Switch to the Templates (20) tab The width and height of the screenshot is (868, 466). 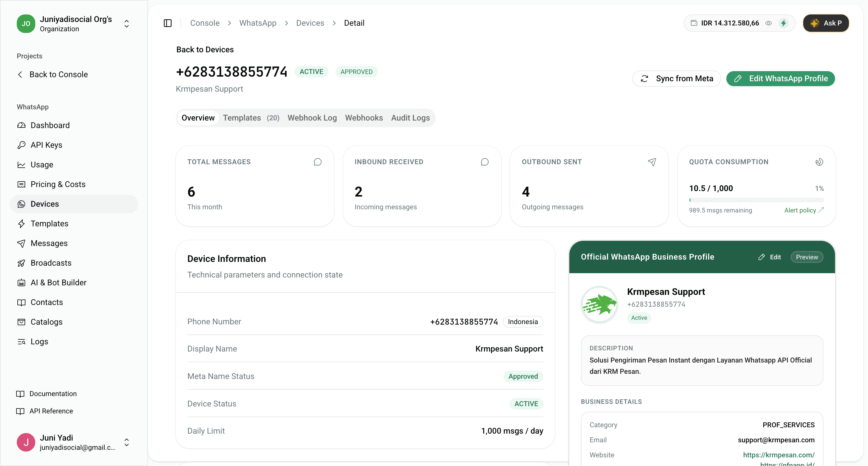click(x=251, y=118)
